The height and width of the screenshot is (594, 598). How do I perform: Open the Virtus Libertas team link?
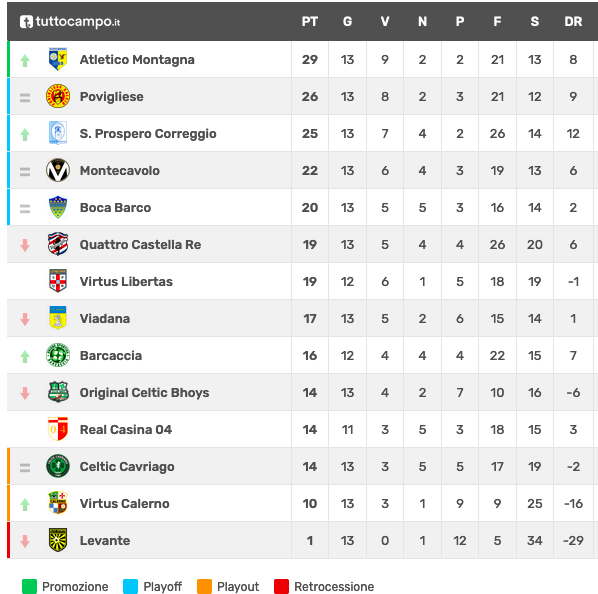(126, 281)
